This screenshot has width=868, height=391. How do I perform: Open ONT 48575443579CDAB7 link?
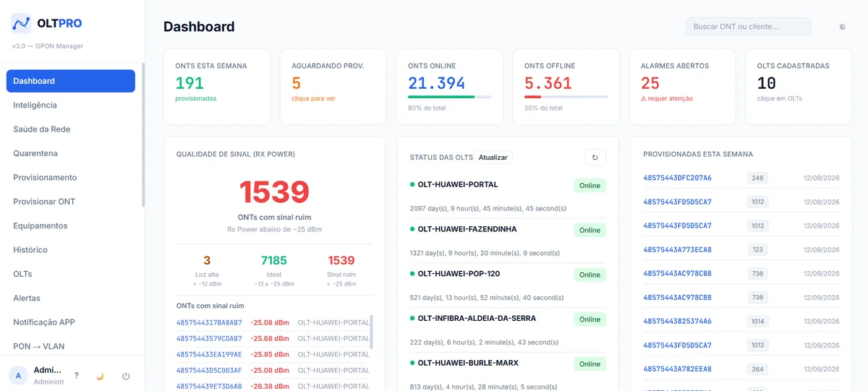[209, 338]
